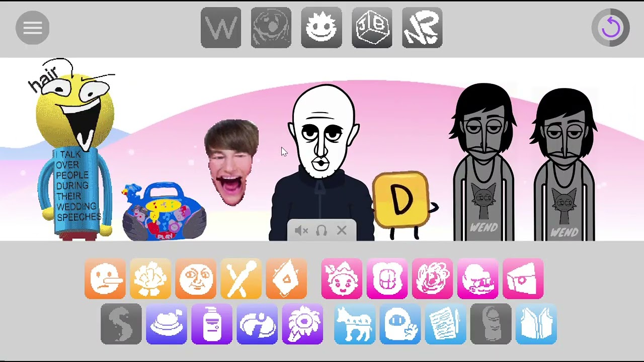
Task: Pick the vest blue icon
Action: [x=536, y=324]
